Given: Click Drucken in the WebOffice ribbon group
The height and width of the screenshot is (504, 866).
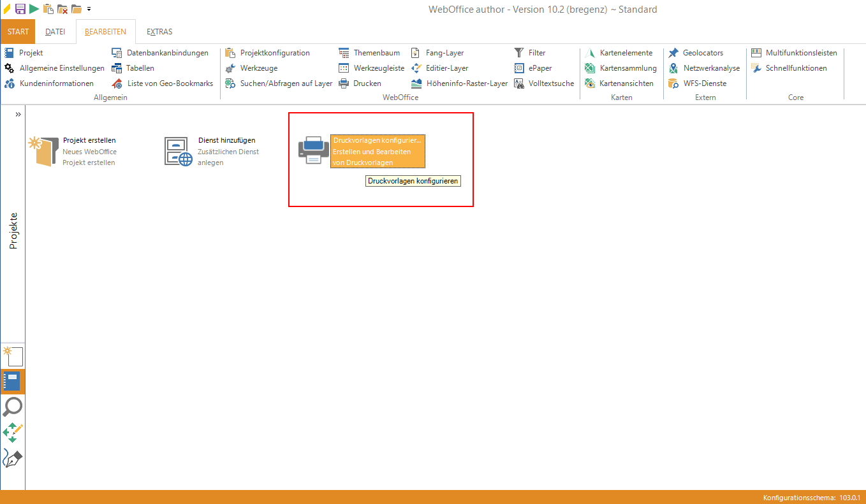Looking at the screenshot, I should tap(360, 83).
